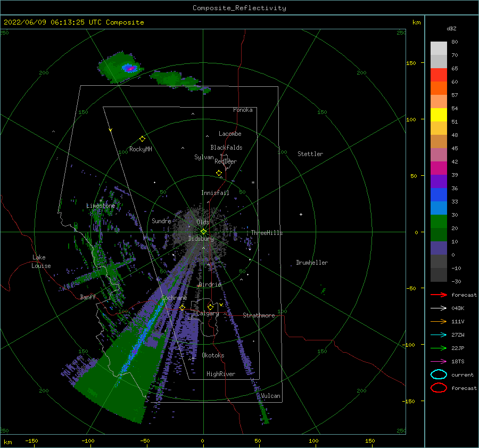This screenshot has width=479, height=448.
Task: Click the magenta 18TS arrow icon
Action: click(x=439, y=362)
